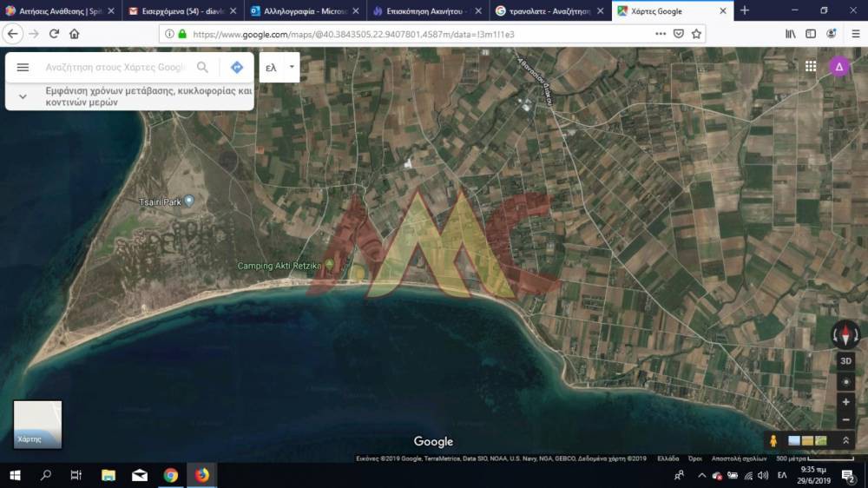Open the Mail app from the taskbar
This screenshot has width=868, height=488.
tap(140, 475)
